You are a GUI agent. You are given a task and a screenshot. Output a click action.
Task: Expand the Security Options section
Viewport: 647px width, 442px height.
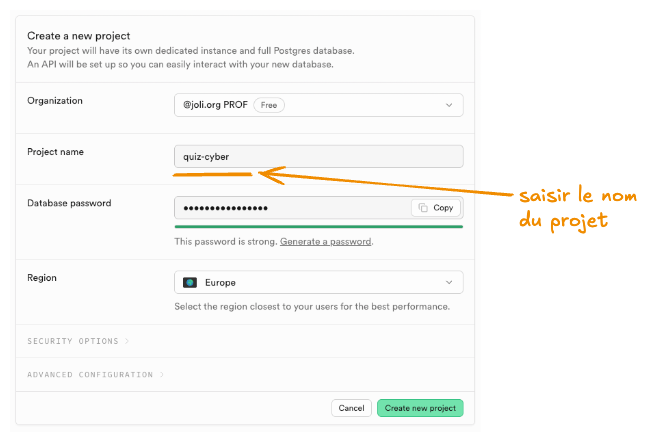click(x=73, y=341)
